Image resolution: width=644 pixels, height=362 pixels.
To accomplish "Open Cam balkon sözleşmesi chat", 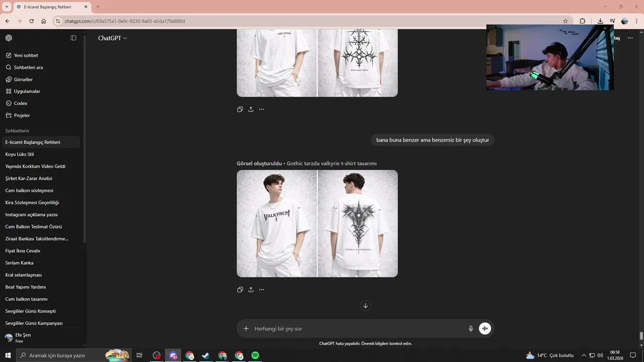I will point(40,191).
